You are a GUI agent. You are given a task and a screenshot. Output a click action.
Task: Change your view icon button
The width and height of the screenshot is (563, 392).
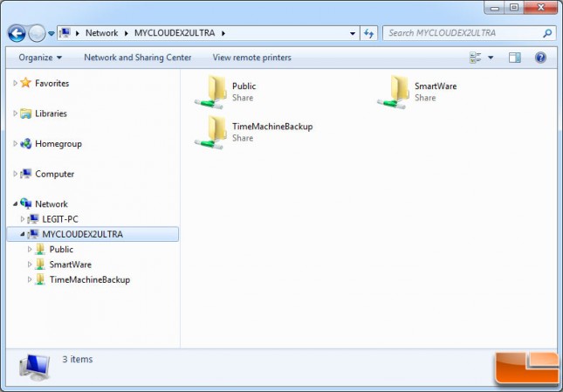point(476,58)
